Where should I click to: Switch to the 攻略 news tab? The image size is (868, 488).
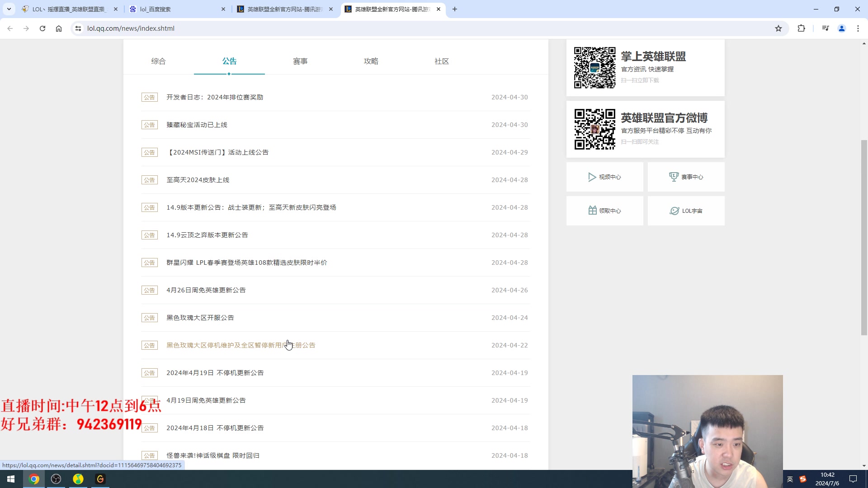(x=371, y=61)
